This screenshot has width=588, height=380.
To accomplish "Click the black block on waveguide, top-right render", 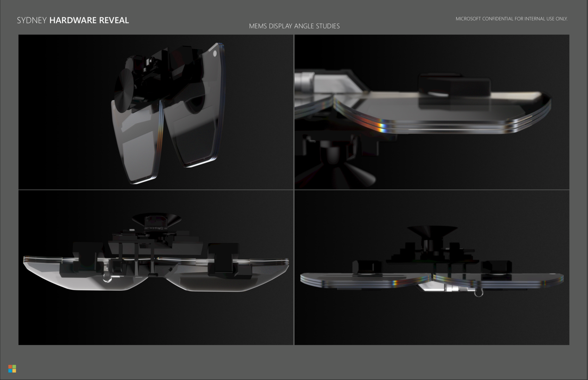I will click(455, 85).
